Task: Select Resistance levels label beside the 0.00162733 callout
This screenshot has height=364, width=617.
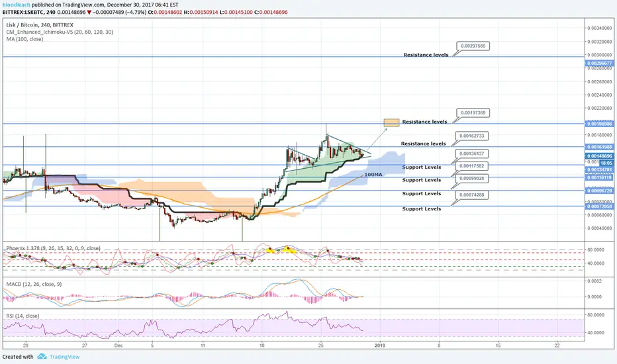Action: pos(424,144)
